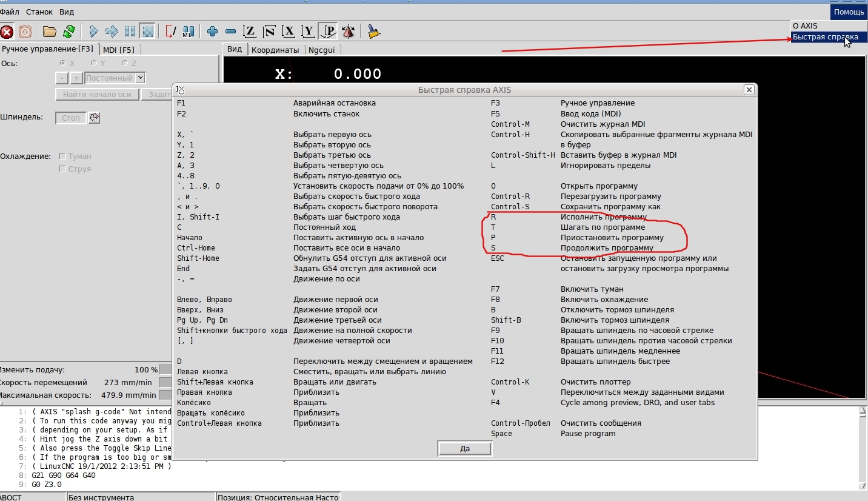Adjust the Скорость перемещений slider
The height and width of the screenshot is (501, 868).
(x=165, y=382)
